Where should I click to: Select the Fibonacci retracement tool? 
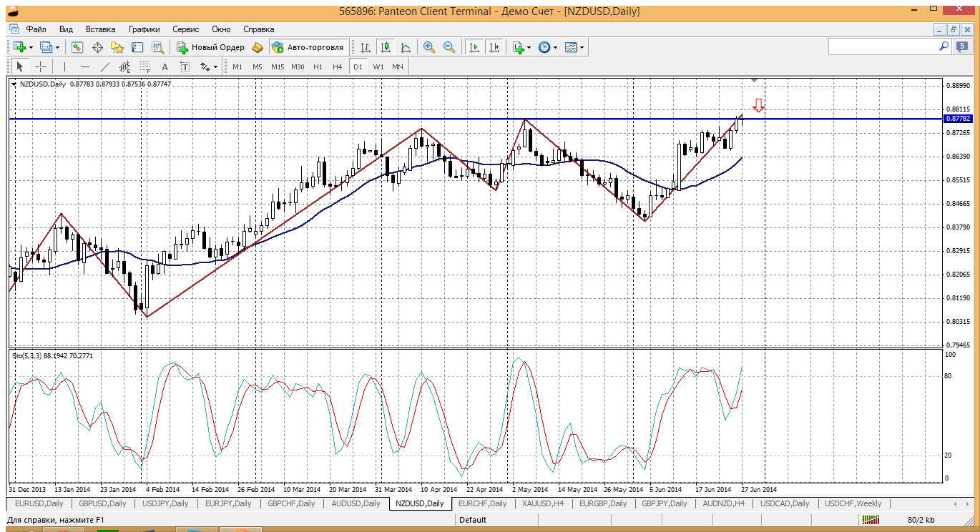(145, 66)
